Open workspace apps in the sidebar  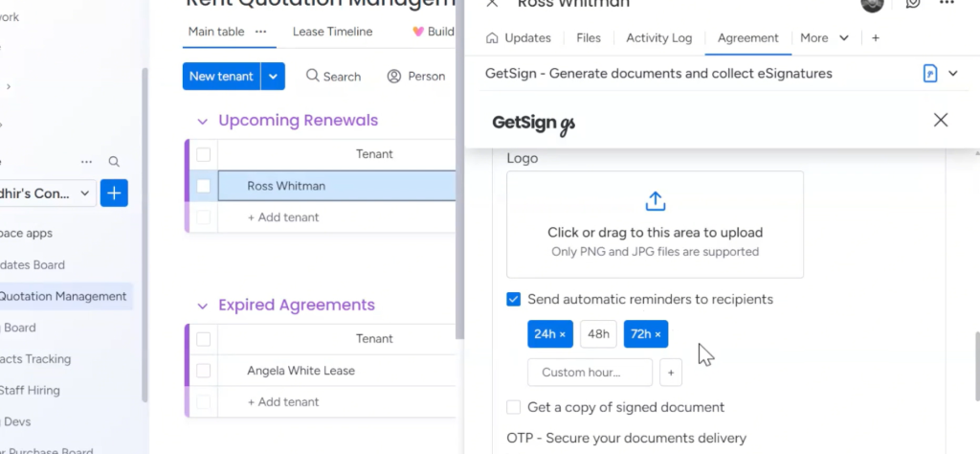click(26, 234)
